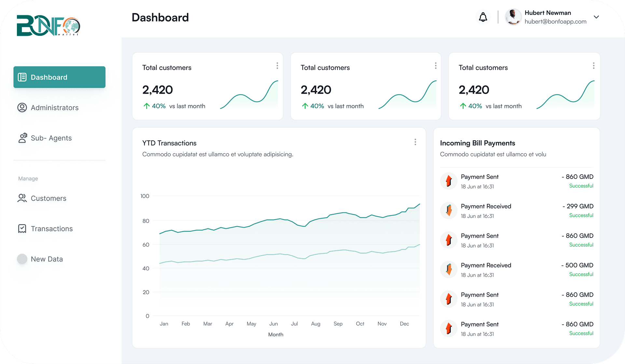
Task: Click the New Data grey circle icon
Action: tap(22, 259)
